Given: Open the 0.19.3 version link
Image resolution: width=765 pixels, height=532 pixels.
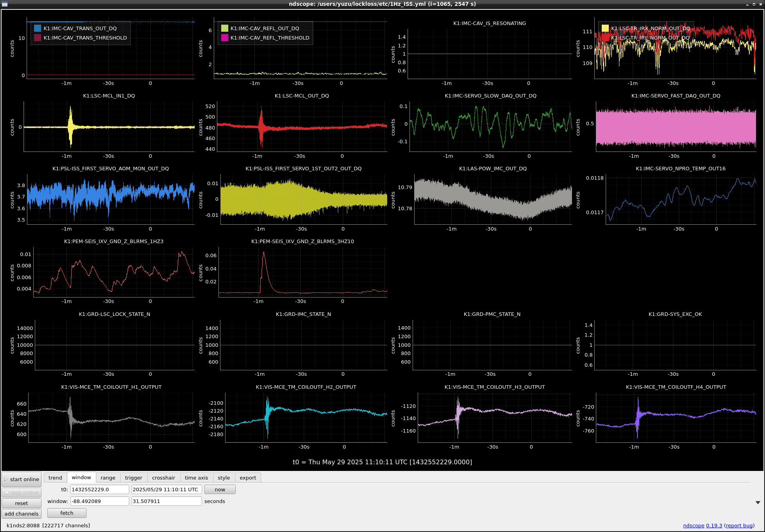Looking at the screenshot, I should coord(714,525).
